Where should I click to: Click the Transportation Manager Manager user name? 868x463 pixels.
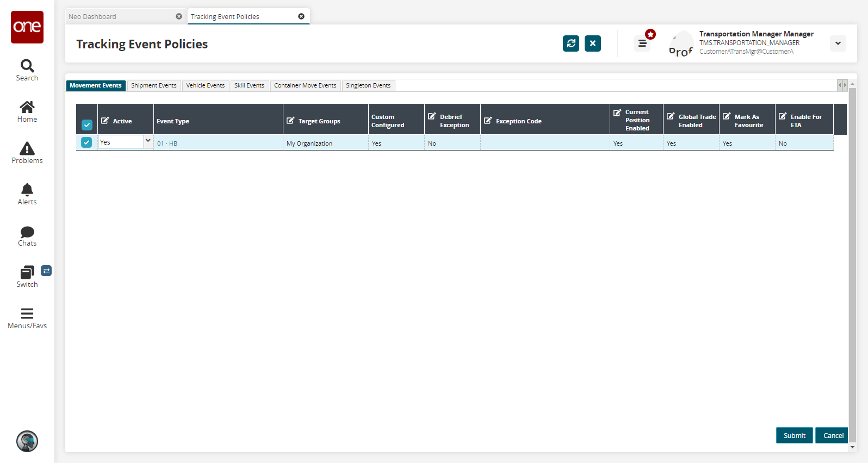[757, 34]
